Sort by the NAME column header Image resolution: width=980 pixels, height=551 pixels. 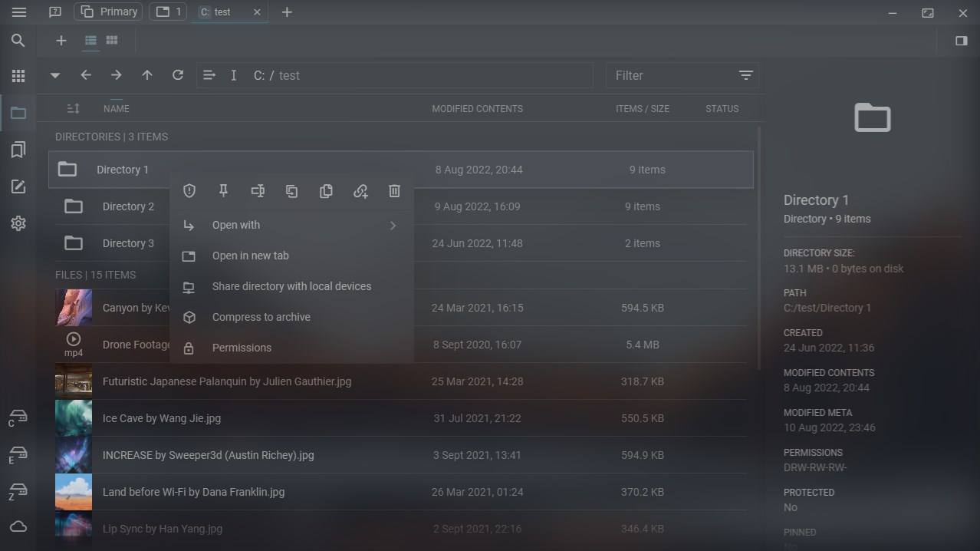[x=117, y=109]
